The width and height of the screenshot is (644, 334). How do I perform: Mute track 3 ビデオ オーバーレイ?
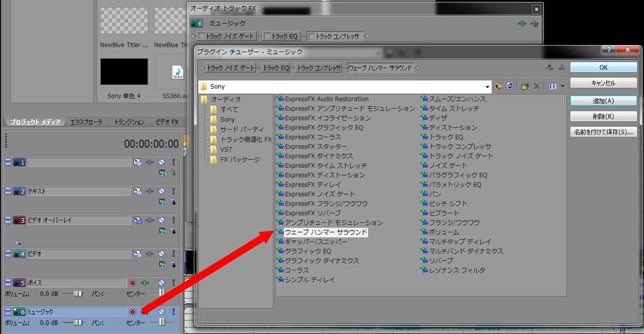coord(161,221)
